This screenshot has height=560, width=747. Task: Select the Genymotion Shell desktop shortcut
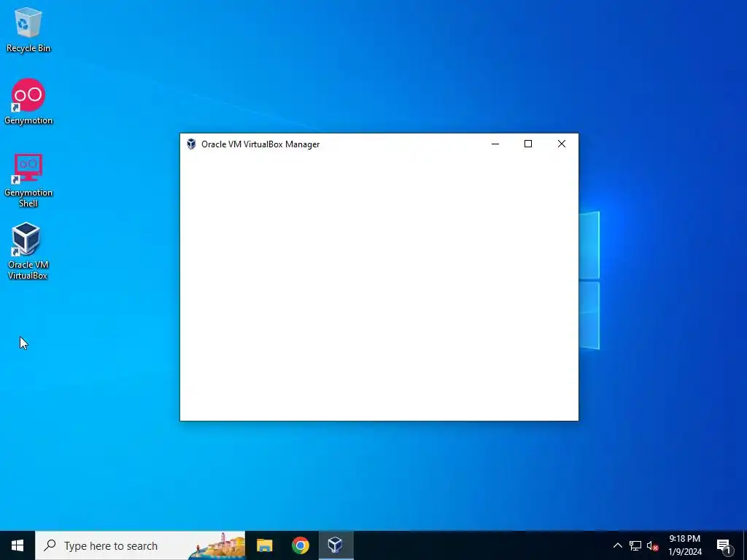point(28,180)
